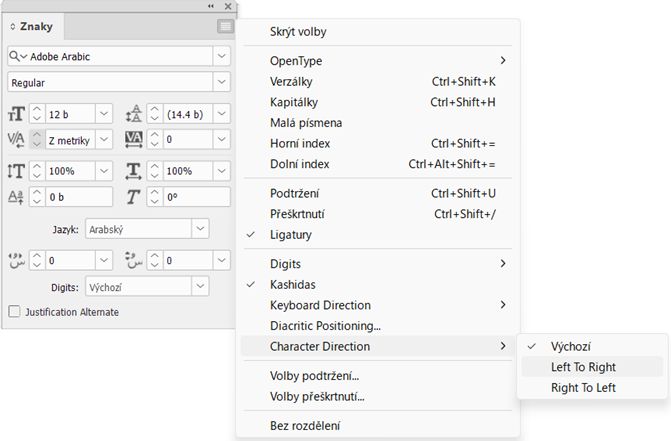Select Malá písmena menu item
The width and height of the screenshot is (671, 441).
tap(377, 123)
